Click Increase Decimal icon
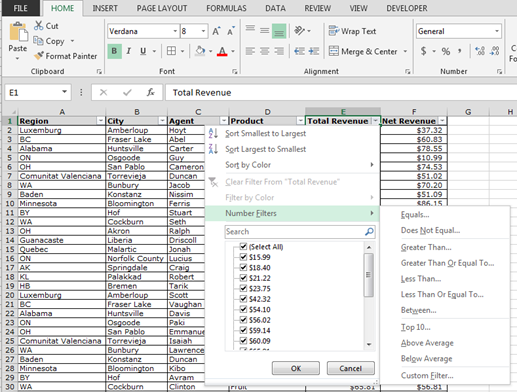This screenshot has width=517, height=392. (x=480, y=51)
